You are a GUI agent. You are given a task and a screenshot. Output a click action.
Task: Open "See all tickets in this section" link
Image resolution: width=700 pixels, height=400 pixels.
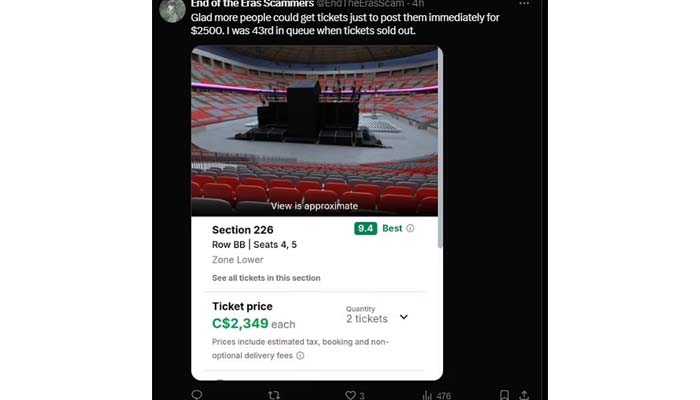pos(266,278)
